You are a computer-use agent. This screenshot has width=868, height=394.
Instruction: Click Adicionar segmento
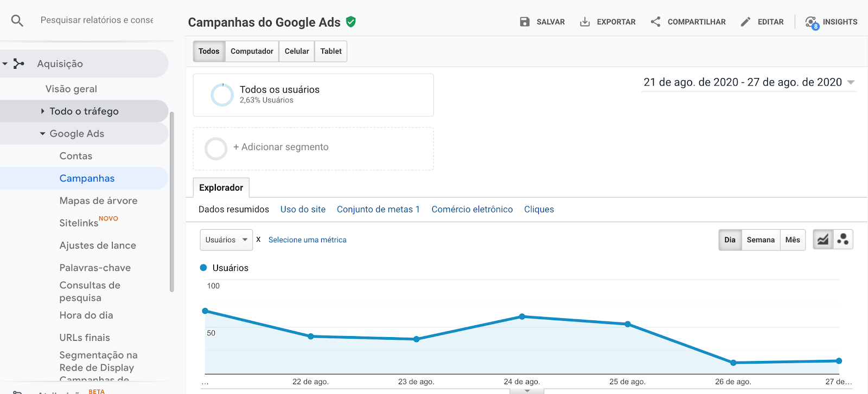pyautogui.click(x=281, y=147)
